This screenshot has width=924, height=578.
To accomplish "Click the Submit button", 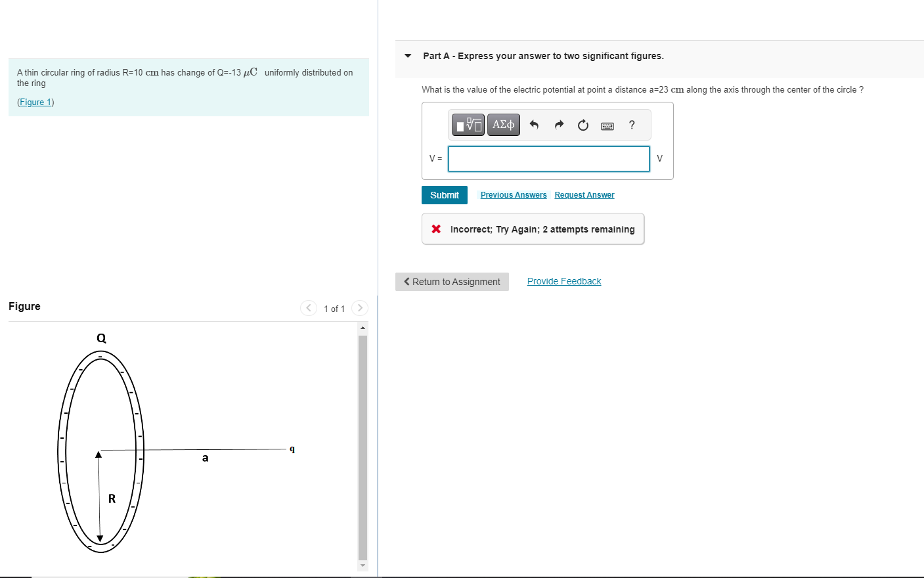I will coord(444,195).
